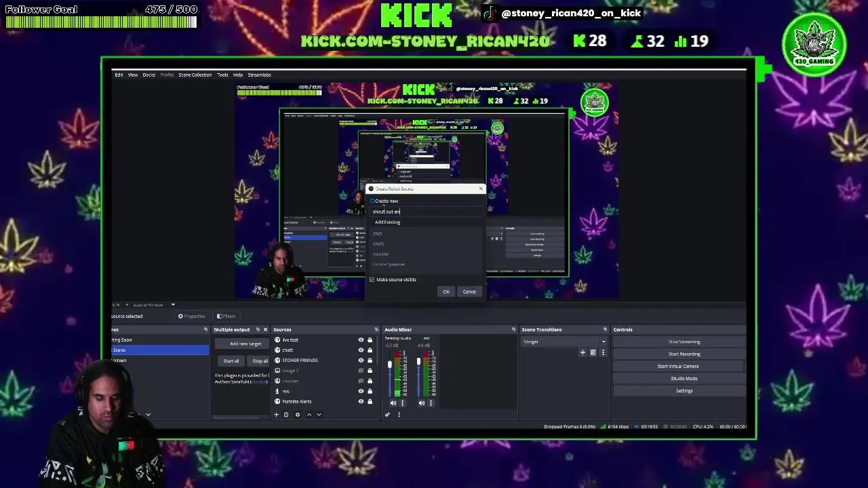Screen dimensions: 868x488
Task: Select the Create new radio button
Action: pyautogui.click(x=373, y=201)
